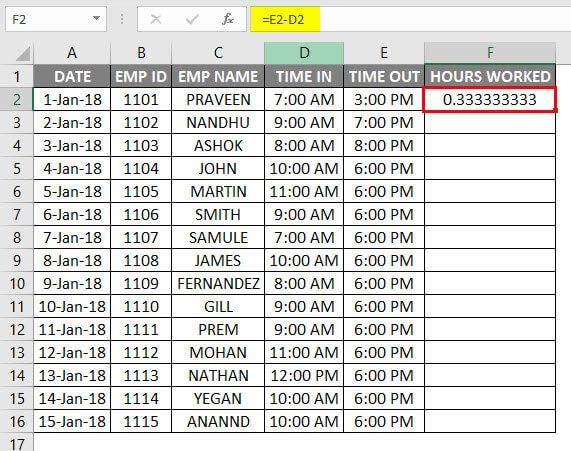Select the cell with ANANND
Viewport: 571px width, 451px height.
point(218,421)
